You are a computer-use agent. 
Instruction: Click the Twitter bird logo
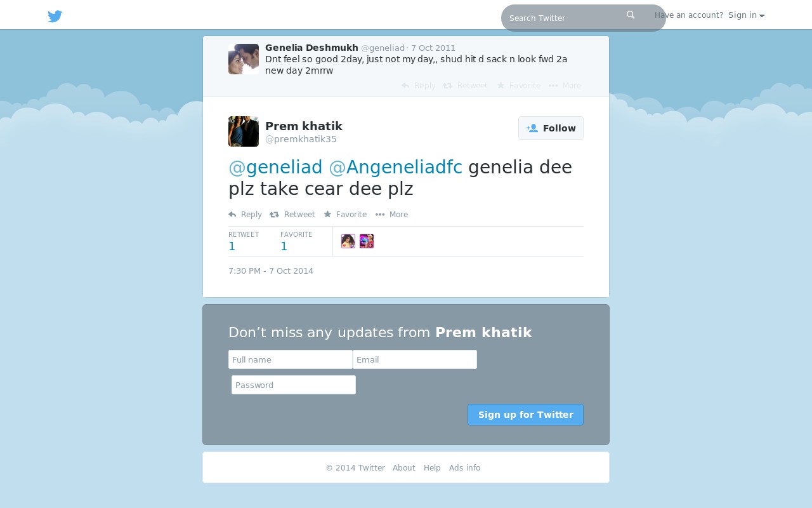coord(55,17)
